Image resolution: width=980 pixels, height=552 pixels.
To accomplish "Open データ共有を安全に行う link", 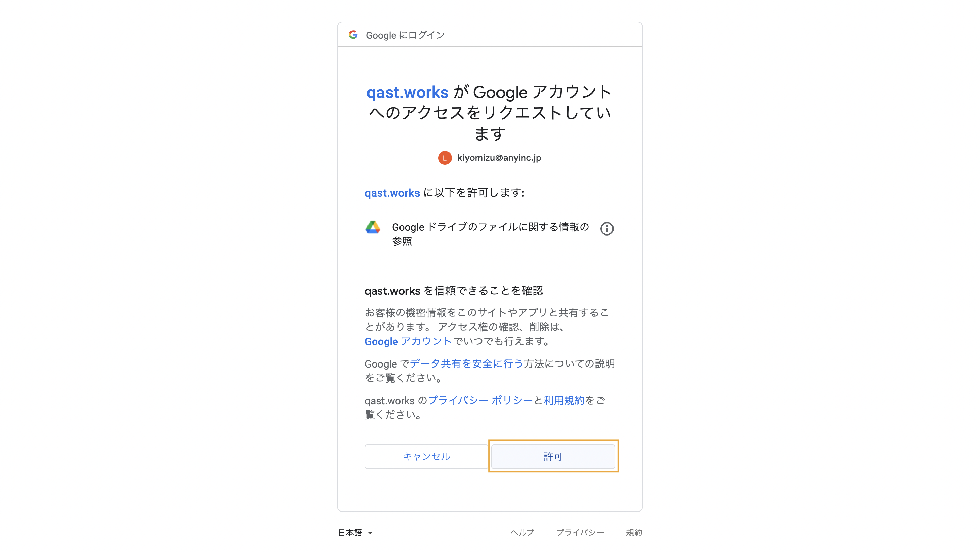I will point(467,364).
